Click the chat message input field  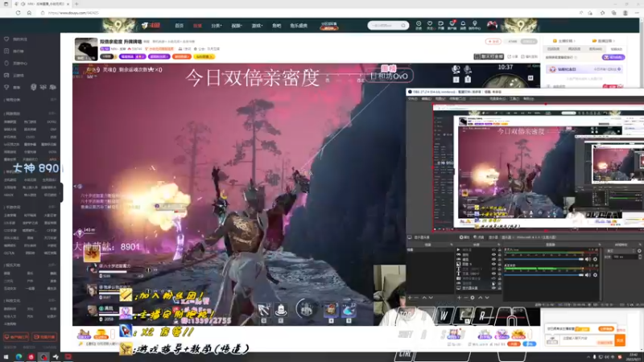pos(588,339)
